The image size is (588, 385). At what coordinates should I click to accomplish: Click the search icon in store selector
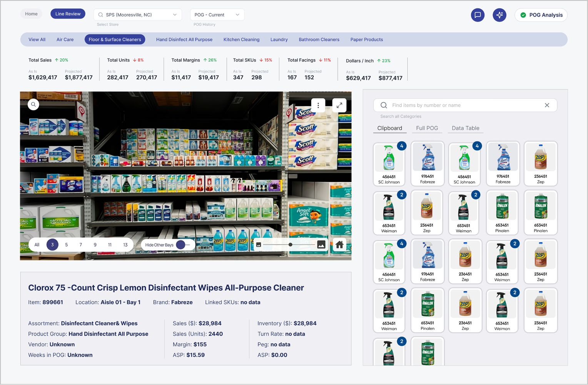[101, 15]
